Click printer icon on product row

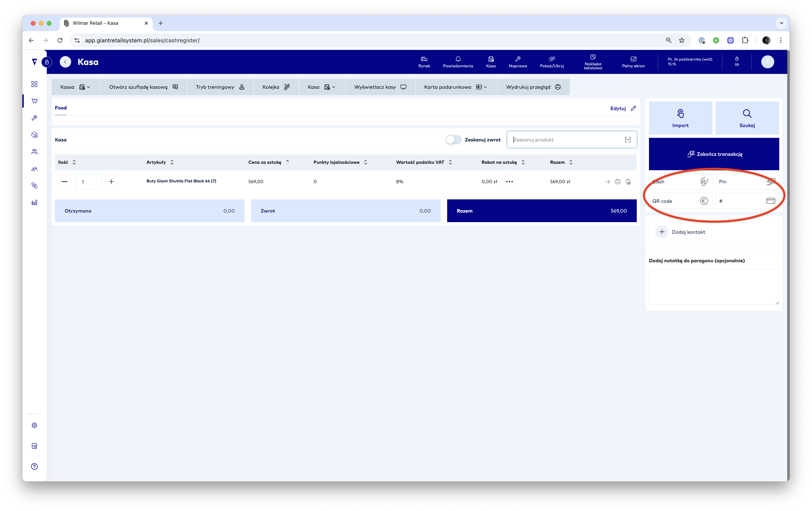(617, 182)
